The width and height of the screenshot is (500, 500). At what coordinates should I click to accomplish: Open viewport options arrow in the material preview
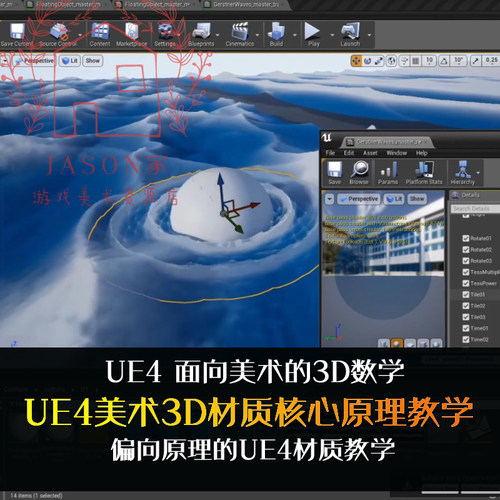[x=329, y=199]
